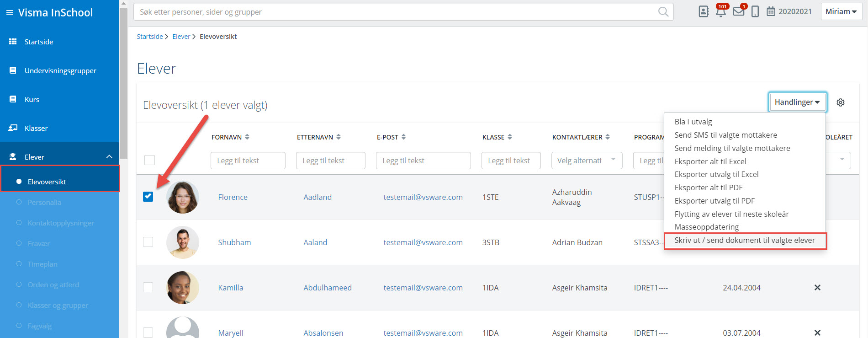This screenshot has width=868, height=338.
Task: Collapse the Elever sidebar section
Action: click(109, 157)
